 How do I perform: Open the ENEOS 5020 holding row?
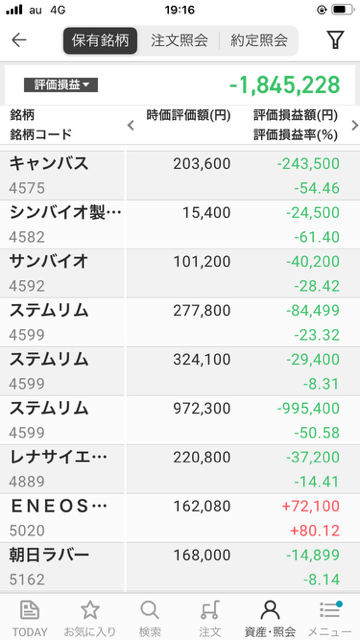click(180, 518)
